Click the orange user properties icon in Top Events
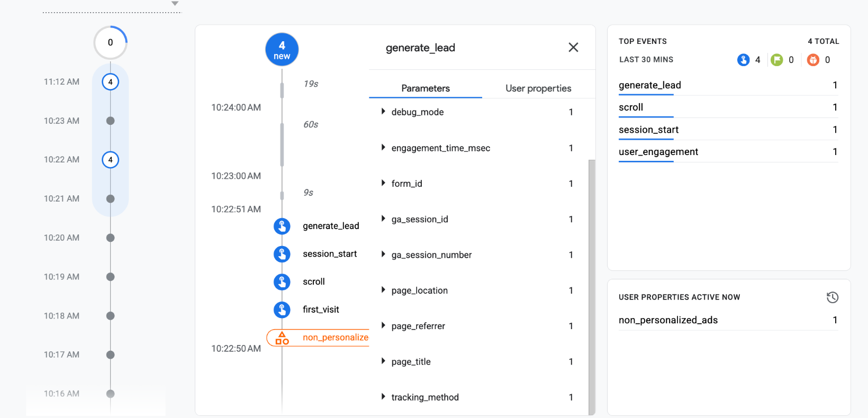This screenshot has width=868, height=418. [813, 60]
